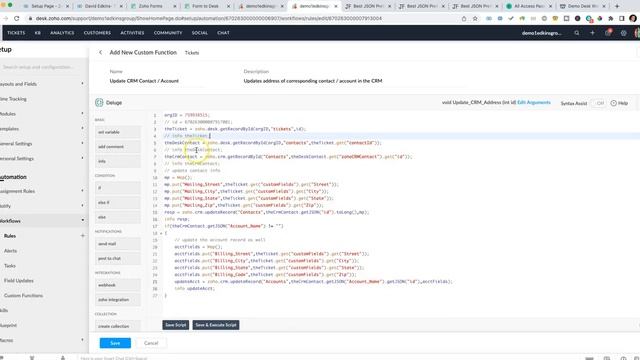Viewport: 640px width, 360px height.
Task: Insert the info block
Action: 118,161
